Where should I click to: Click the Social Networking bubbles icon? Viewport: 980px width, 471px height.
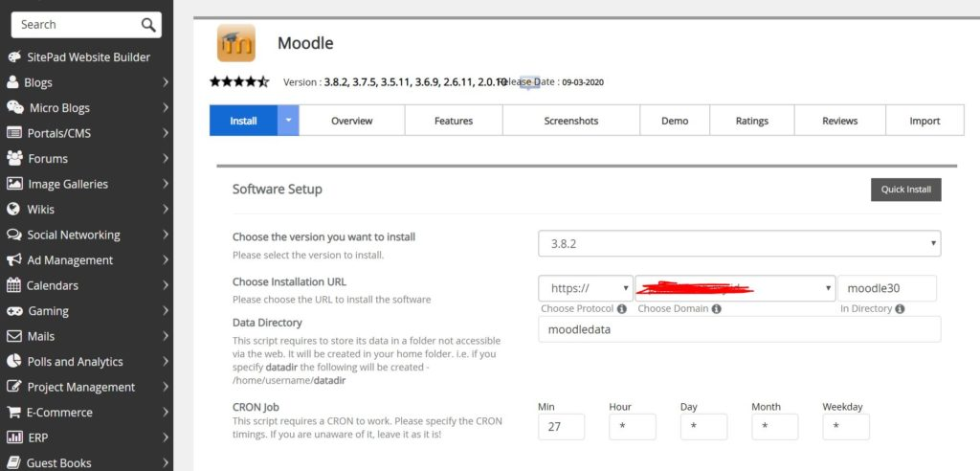click(14, 235)
